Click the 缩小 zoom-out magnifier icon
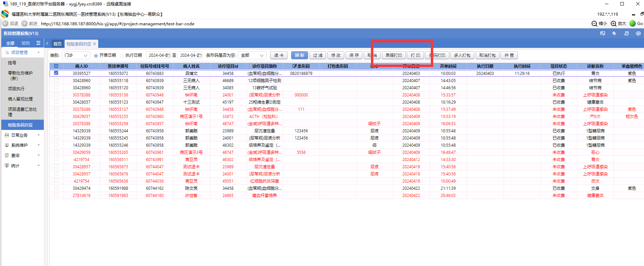This screenshot has width=644, height=266. pos(594,24)
